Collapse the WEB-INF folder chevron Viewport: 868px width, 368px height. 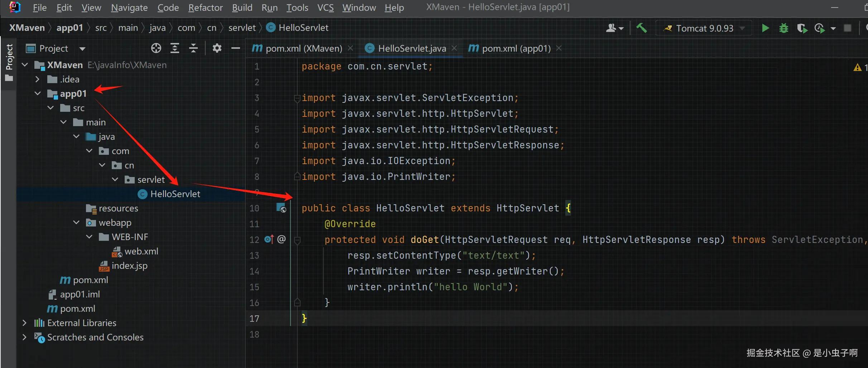pyautogui.click(x=89, y=237)
